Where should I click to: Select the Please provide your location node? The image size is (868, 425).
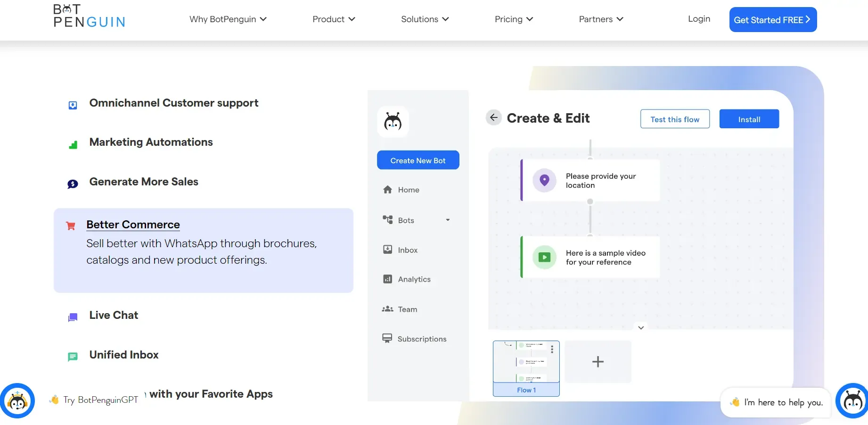590,180
